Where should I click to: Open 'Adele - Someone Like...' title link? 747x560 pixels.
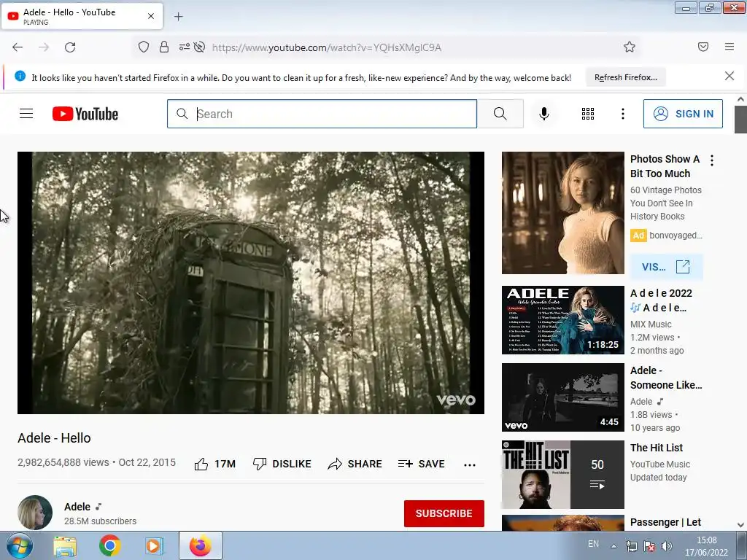click(x=666, y=378)
